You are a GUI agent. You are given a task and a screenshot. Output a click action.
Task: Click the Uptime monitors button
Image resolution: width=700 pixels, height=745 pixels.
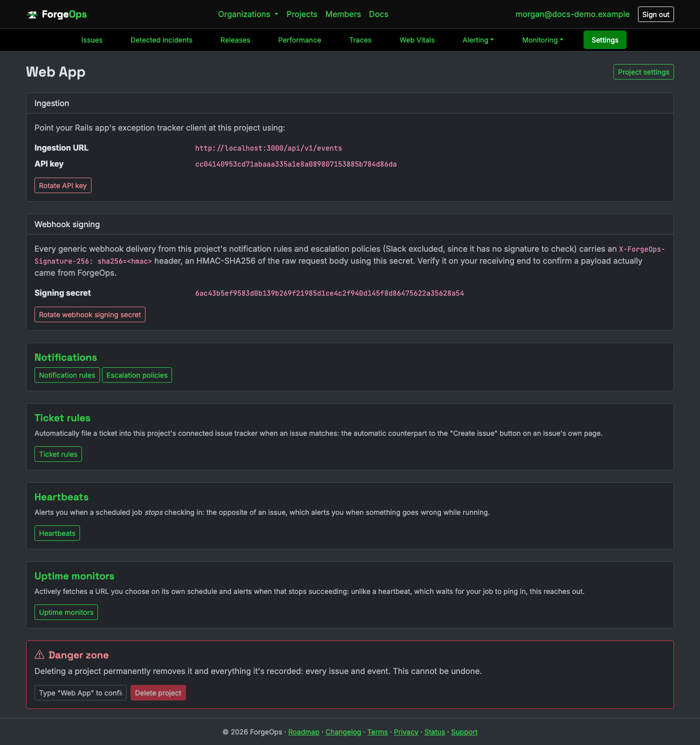pos(66,612)
